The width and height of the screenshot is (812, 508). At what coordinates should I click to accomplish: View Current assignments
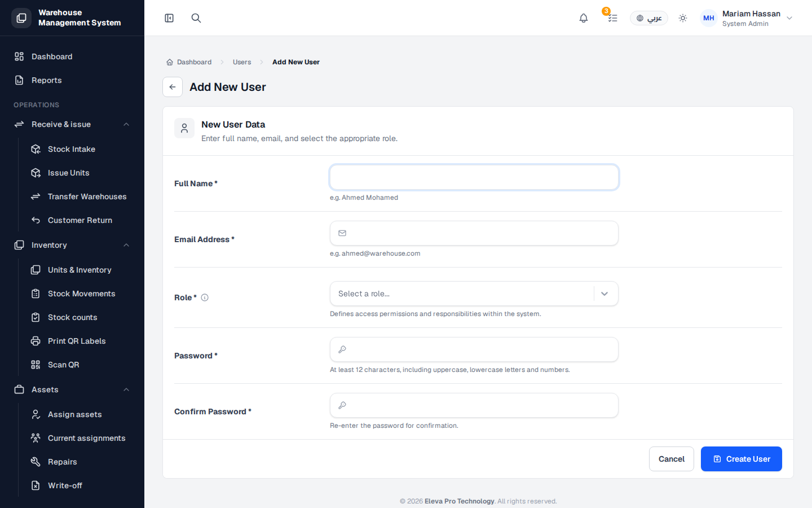click(81, 438)
